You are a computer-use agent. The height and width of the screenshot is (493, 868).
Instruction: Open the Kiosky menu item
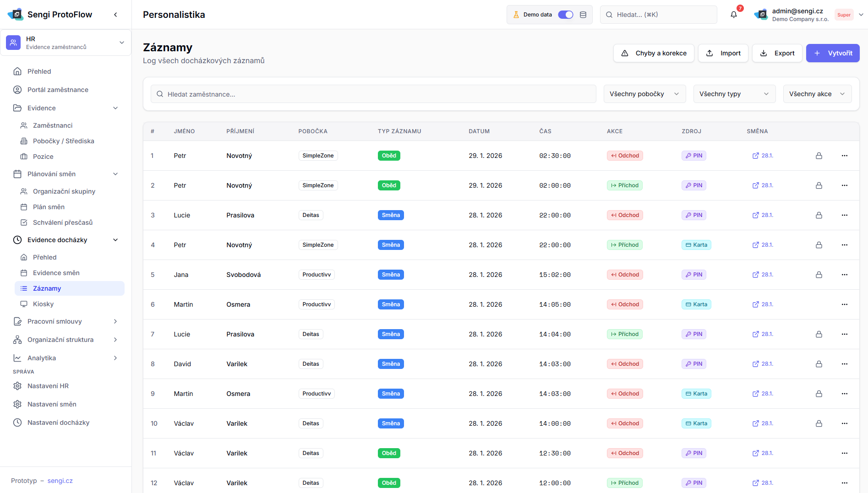(x=43, y=304)
